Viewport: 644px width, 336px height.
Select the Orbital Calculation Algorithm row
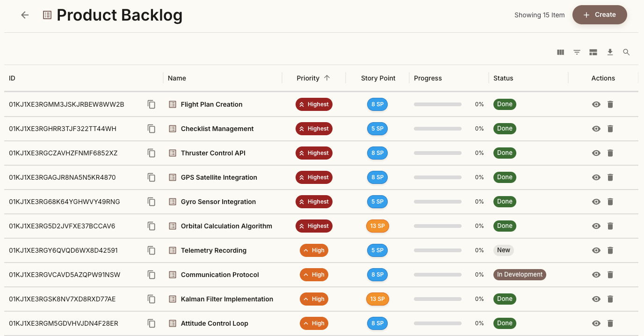tap(226, 226)
